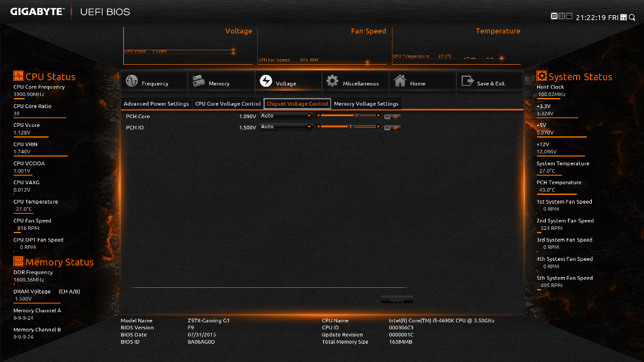Click the DRAM Voltage (CH A/B) label
The image size is (644, 362).
pos(47,292)
